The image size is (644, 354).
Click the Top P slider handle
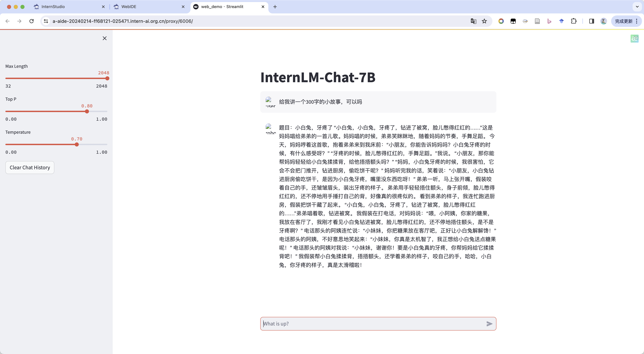[87, 112]
